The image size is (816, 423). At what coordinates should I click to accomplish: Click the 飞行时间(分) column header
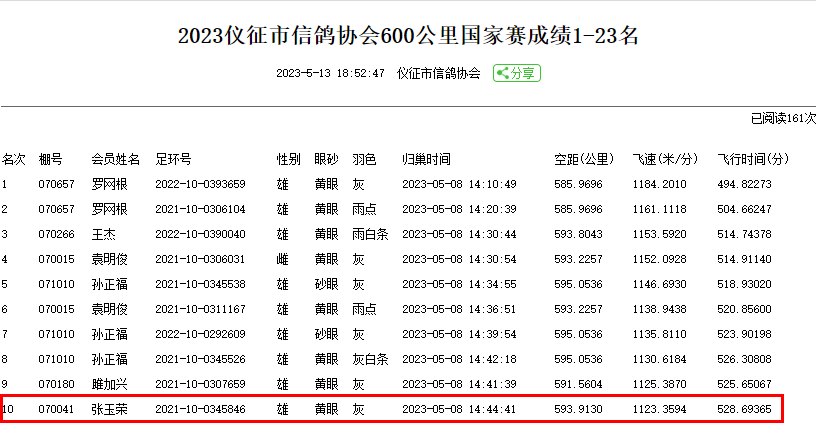tap(753, 159)
